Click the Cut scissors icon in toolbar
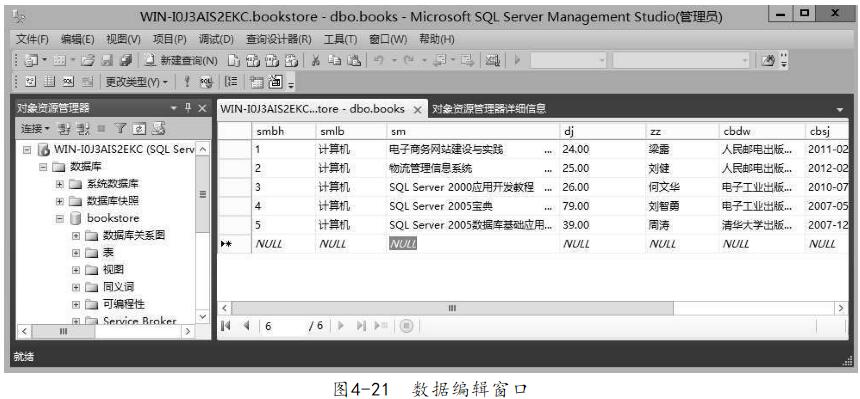This screenshot has height=399, width=860. (315, 60)
